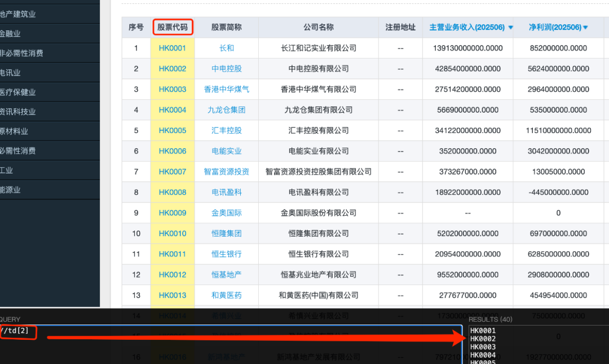Open the 电能实业 stock name link

227,151
